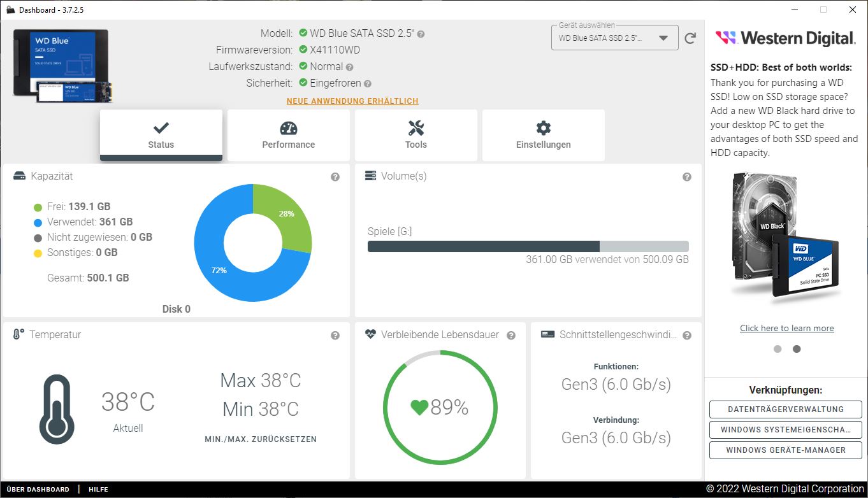The image size is (868, 498).
Task: Click the Volume(s) panel help icon
Action: 687,177
